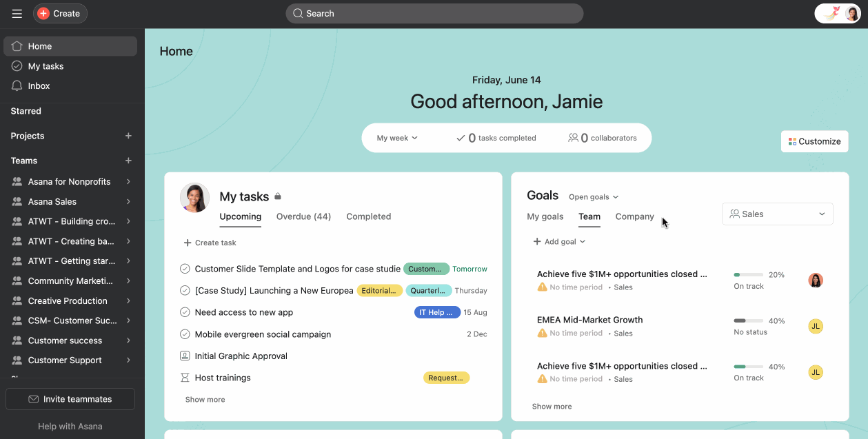
Task: Click goal owner avatar on first goal
Action: tap(816, 280)
